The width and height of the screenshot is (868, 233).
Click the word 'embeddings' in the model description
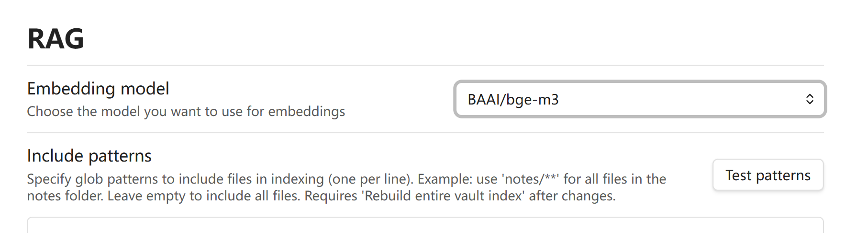pyautogui.click(x=306, y=111)
